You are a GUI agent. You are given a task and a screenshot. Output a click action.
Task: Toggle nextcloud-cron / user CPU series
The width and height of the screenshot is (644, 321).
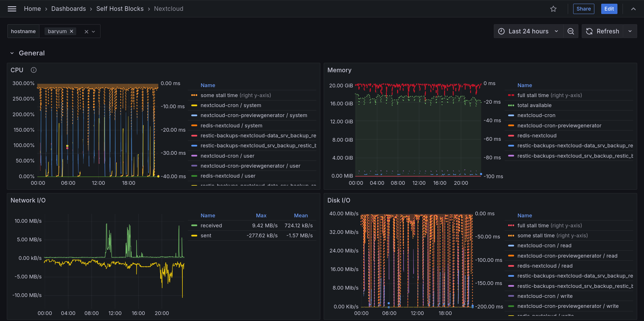click(x=227, y=156)
